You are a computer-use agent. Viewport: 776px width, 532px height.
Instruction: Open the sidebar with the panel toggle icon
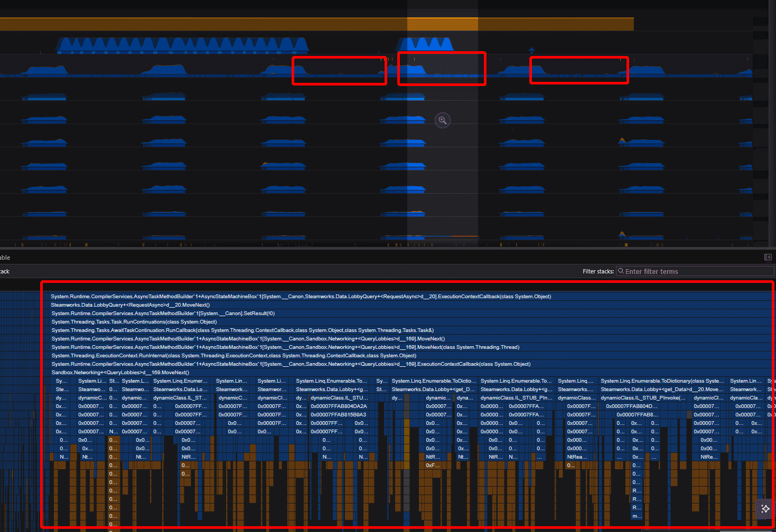pyautogui.click(x=768, y=257)
